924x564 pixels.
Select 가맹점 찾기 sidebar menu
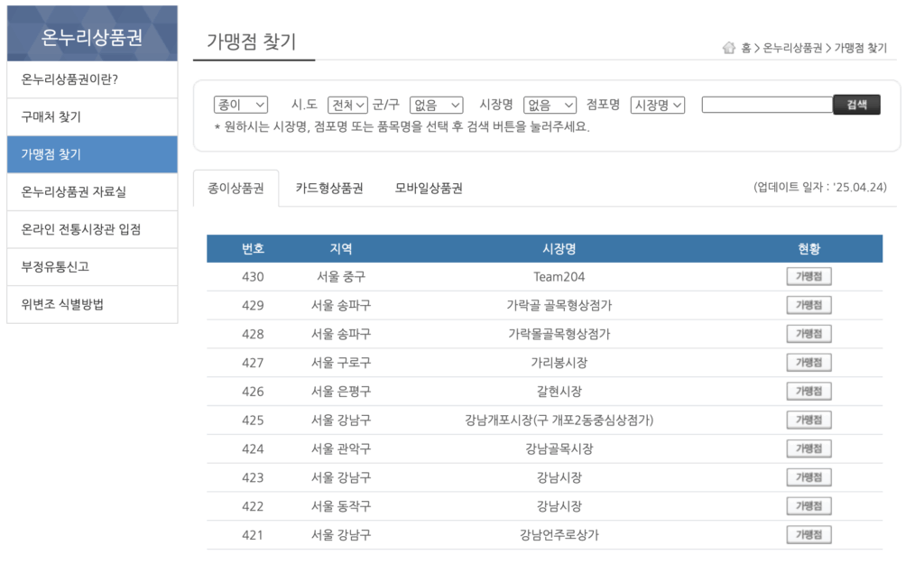tap(92, 154)
